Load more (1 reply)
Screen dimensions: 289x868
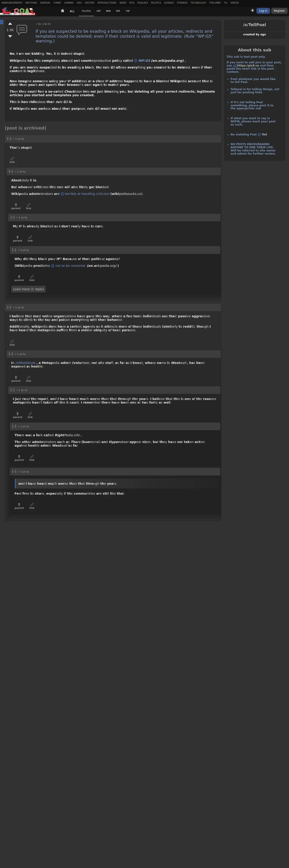pos(28,289)
